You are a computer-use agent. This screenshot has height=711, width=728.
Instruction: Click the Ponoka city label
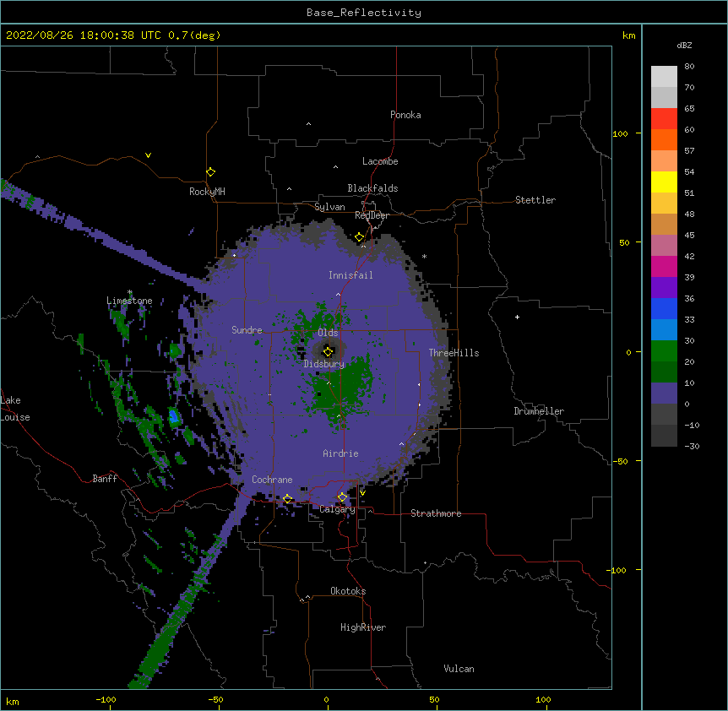point(405,115)
